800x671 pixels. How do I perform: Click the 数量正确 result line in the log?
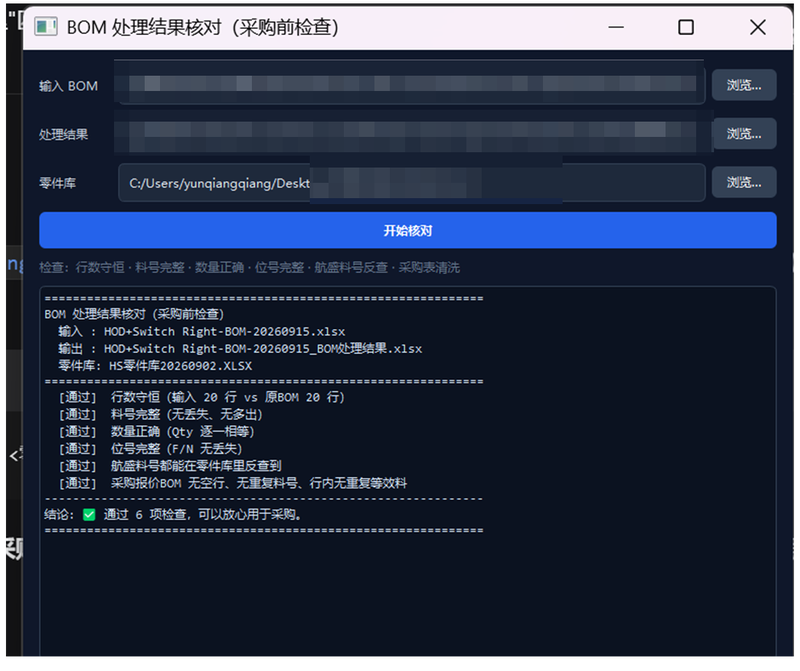coord(156,432)
